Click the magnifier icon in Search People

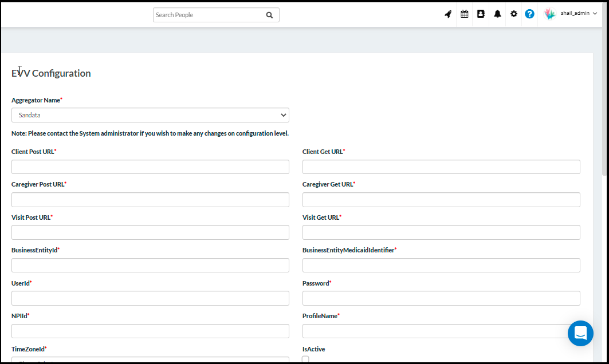[x=269, y=15]
